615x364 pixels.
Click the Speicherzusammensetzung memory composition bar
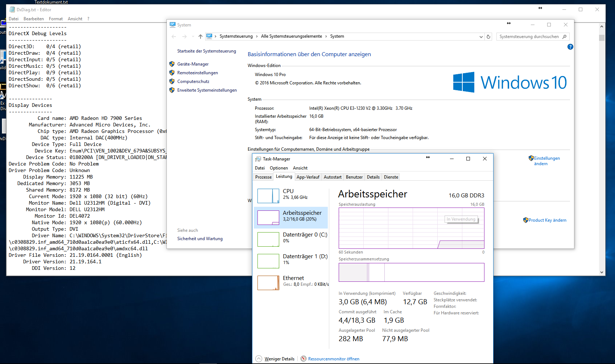(412, 272)
